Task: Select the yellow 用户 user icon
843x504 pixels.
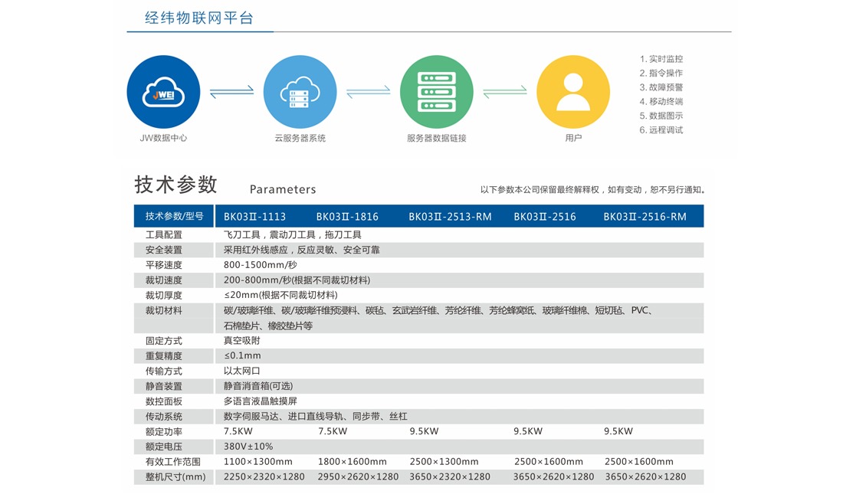Action: pos(574,90)
